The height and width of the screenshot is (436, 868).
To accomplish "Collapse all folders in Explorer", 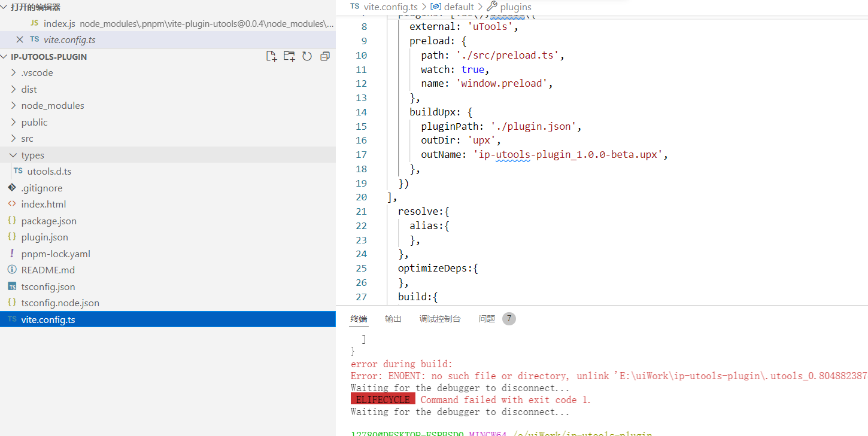I will click(324, 56).
